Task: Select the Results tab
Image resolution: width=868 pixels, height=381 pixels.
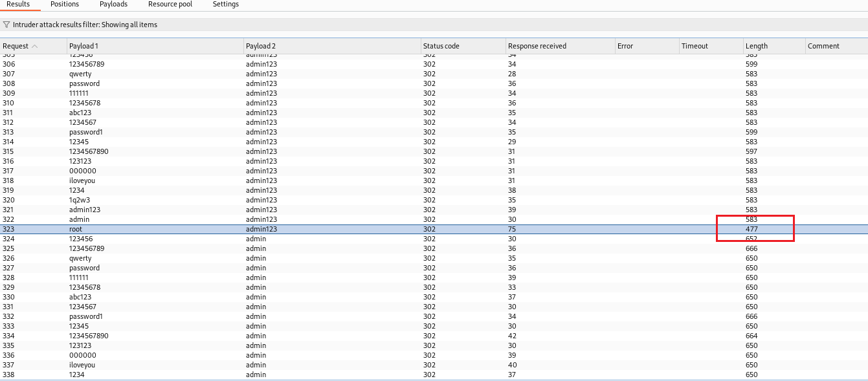Action: tap(18, 5)
